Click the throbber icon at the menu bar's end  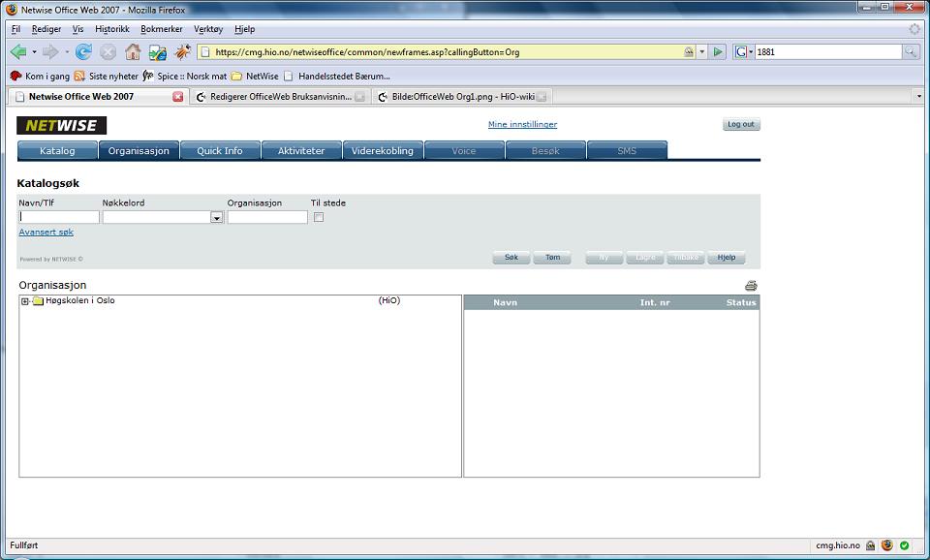(x=914, y=29)
